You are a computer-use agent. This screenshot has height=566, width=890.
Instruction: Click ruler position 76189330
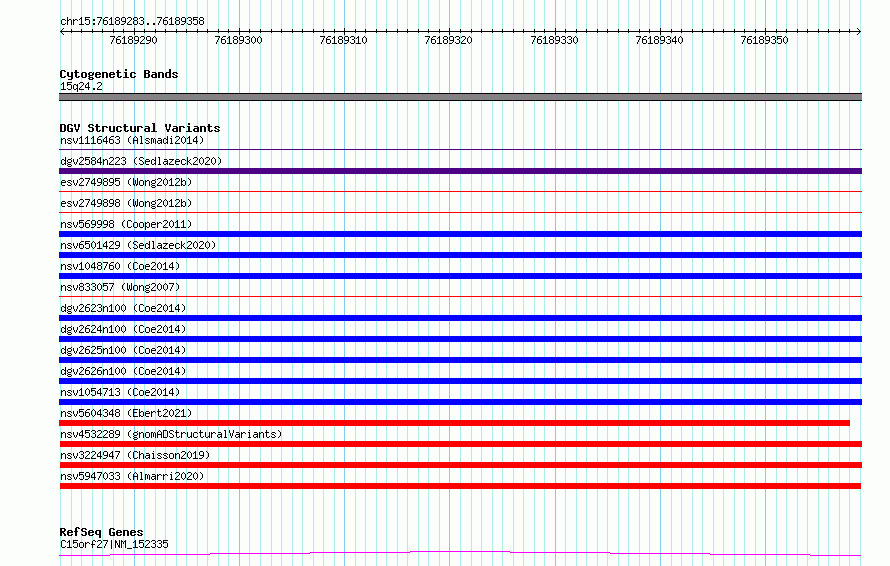coord(554,40)
